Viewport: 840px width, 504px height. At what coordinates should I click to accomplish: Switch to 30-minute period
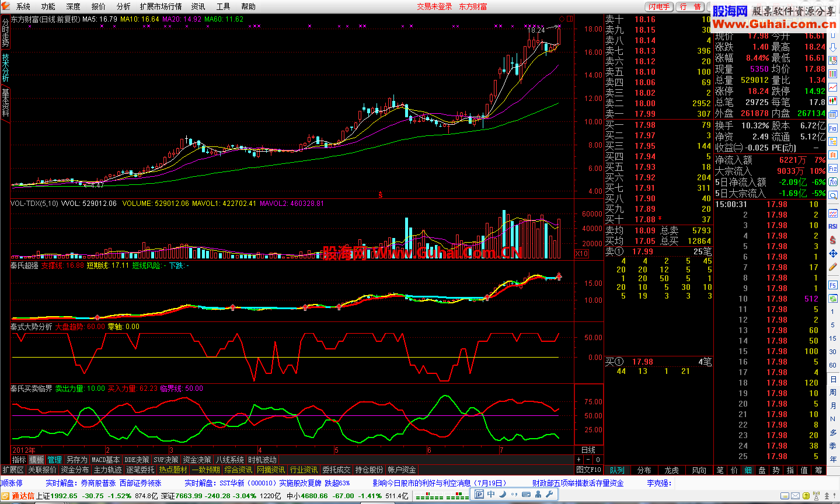point(833,352)
